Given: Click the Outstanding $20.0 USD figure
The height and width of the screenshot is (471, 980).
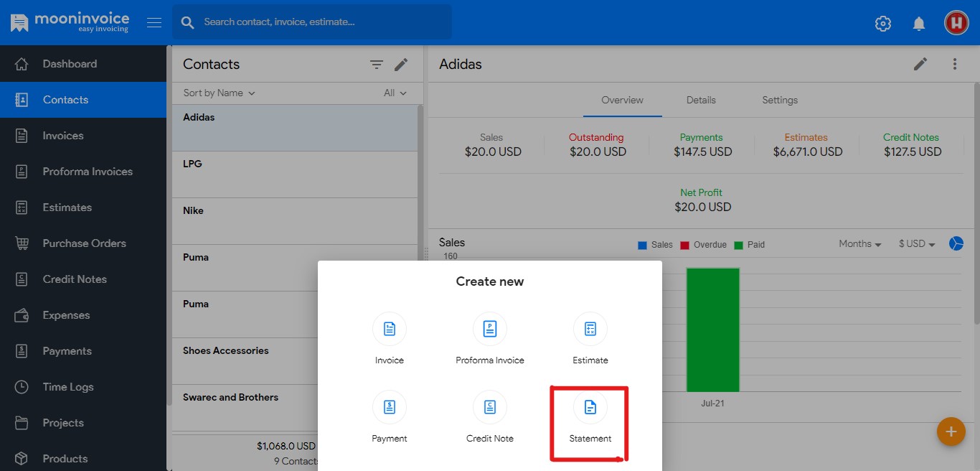Looking at the screenshot, I should tap(598, 152).
